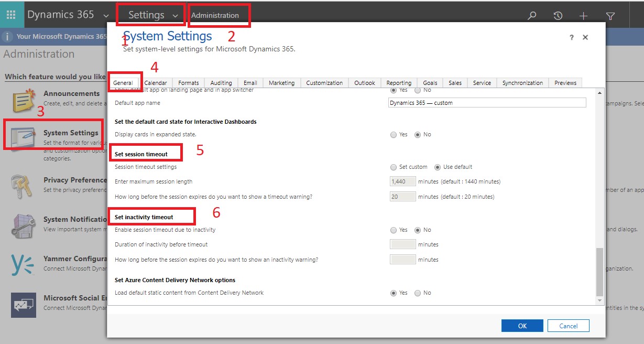Click the OK button
Image resolution: width=644 pixels, height=344 pixels.
pyautogui.click(x=522, y=326)
